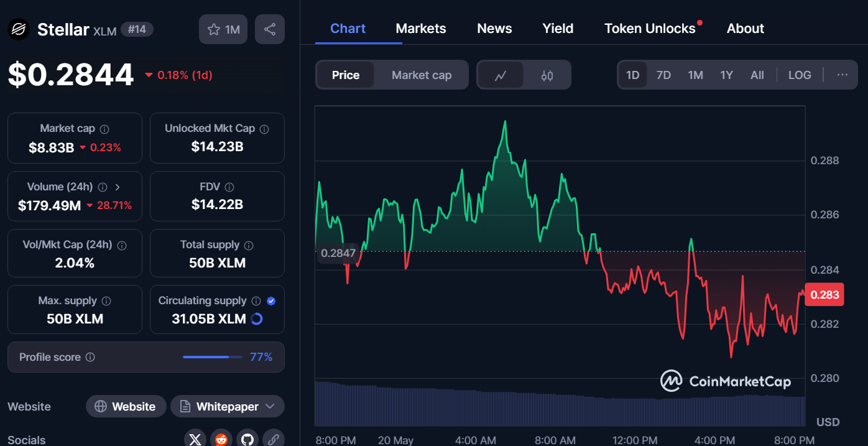868x446 pixels.
Task: Click info icon next to Volume (24h)
Action: point(103,187)
